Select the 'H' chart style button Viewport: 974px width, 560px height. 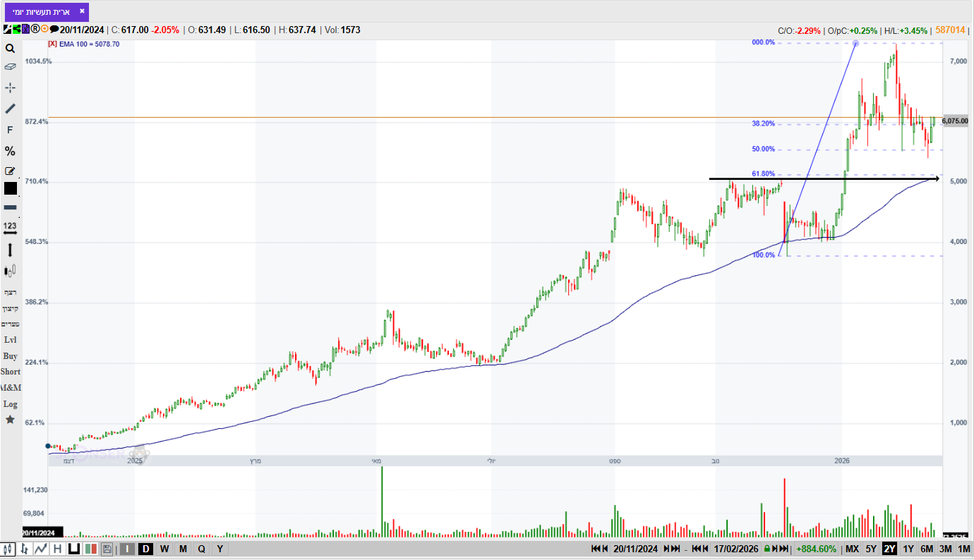pos(57,549)
